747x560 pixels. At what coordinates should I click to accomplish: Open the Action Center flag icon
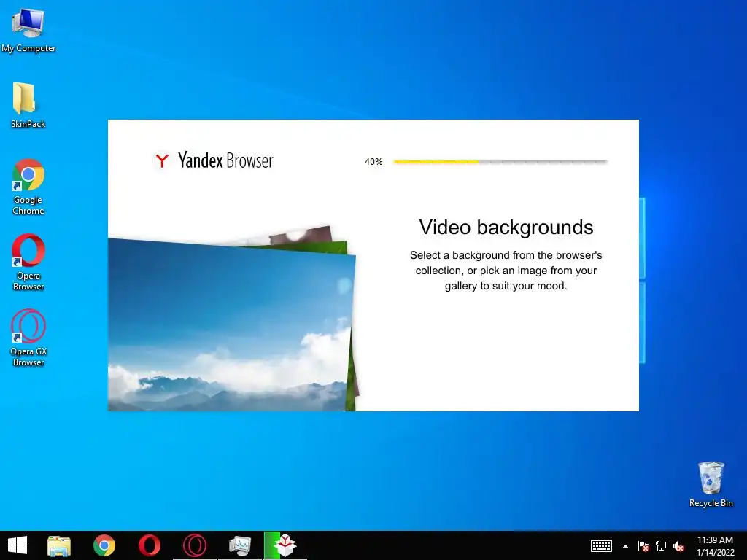(x=643, y=546)
